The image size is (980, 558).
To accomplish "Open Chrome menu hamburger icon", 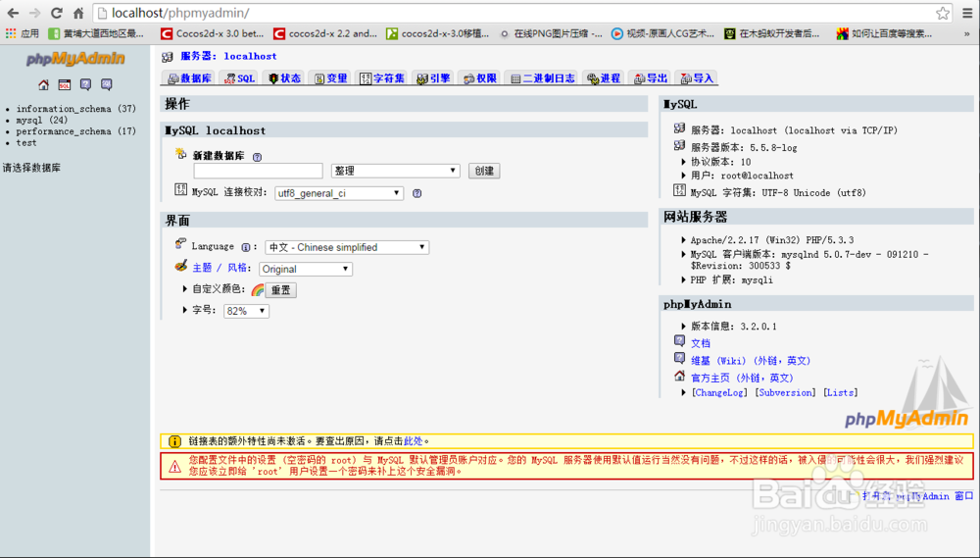I will [967, 13].
